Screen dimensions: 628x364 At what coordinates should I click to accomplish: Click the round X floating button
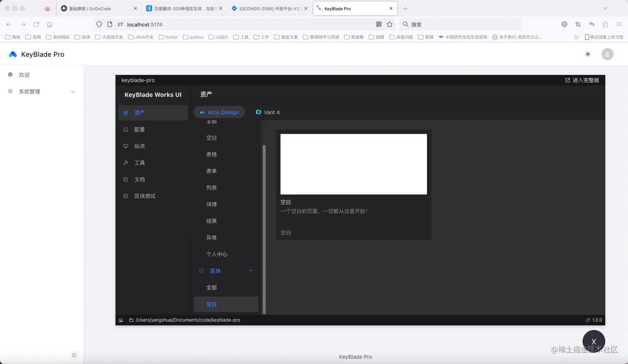point(594,341)
